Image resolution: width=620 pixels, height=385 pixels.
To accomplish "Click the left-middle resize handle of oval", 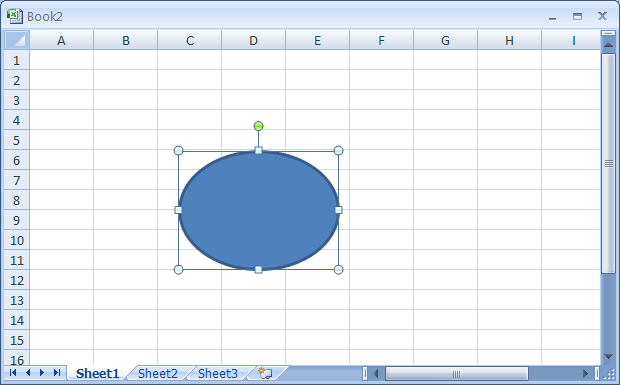I will click(x=178, y=210).
